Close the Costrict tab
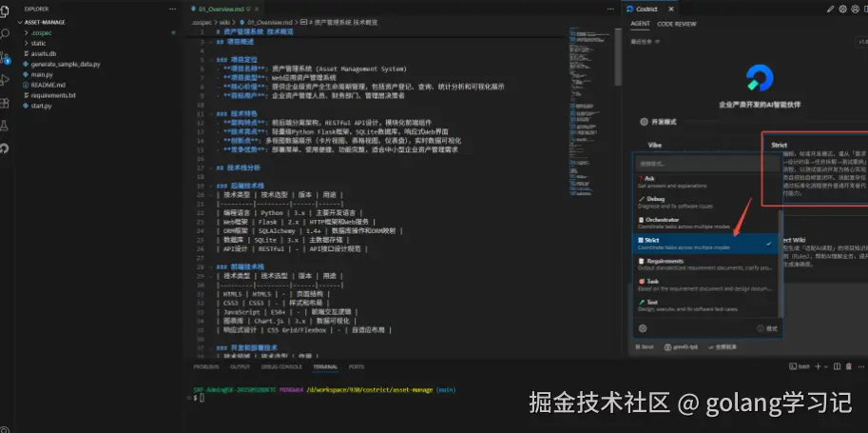 click(671, 9)
